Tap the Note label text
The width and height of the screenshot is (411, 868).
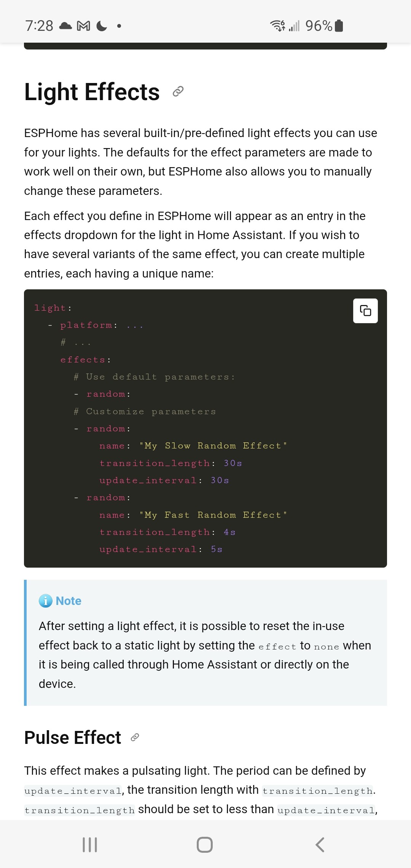click(68, 601)
